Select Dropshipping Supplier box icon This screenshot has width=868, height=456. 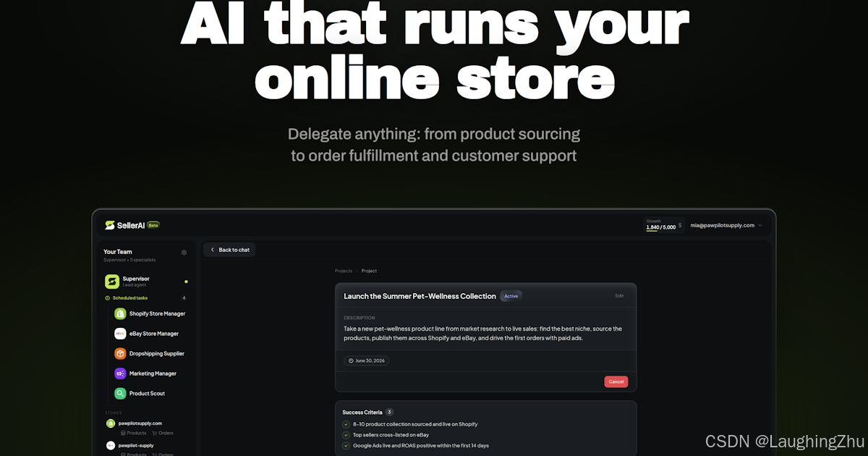(120, 354)
